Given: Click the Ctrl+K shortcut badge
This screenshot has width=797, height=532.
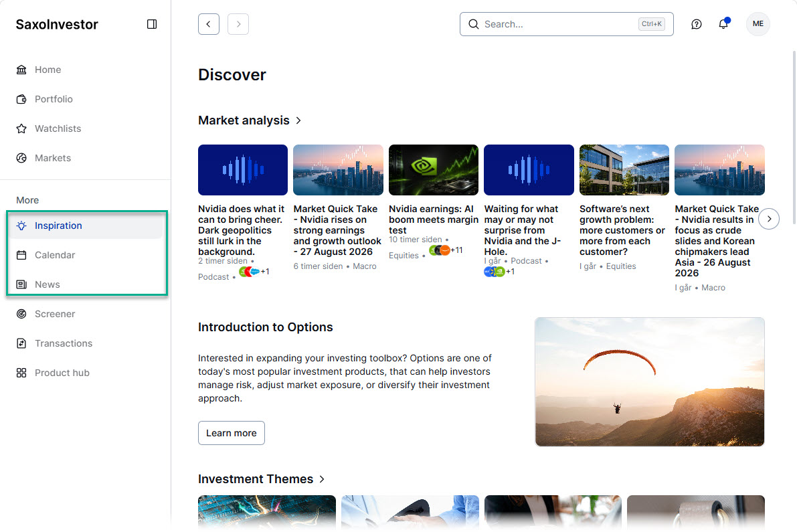Looking at the screenshot, I should pos(652,24).
